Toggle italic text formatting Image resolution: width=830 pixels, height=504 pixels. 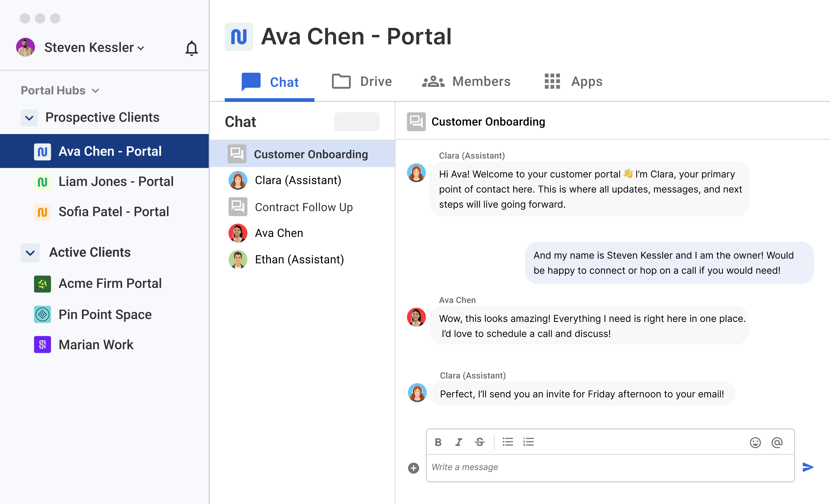[458, 442]
